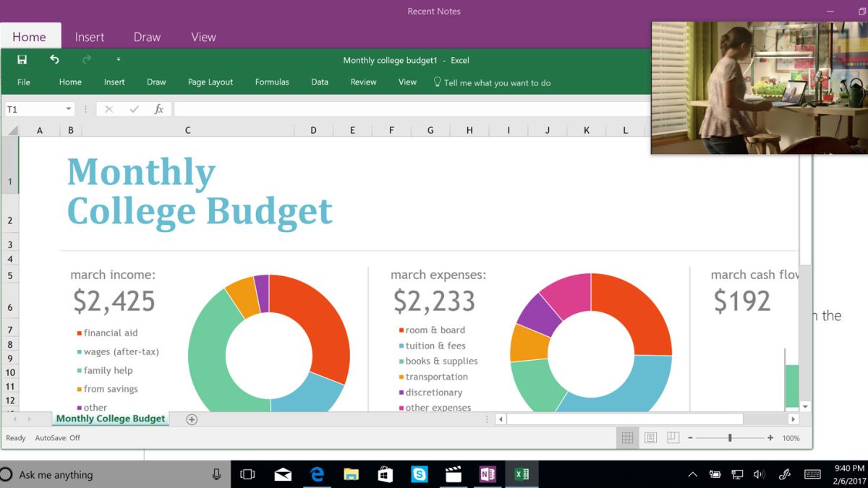Click inside the formula bar

pos(412,109)
